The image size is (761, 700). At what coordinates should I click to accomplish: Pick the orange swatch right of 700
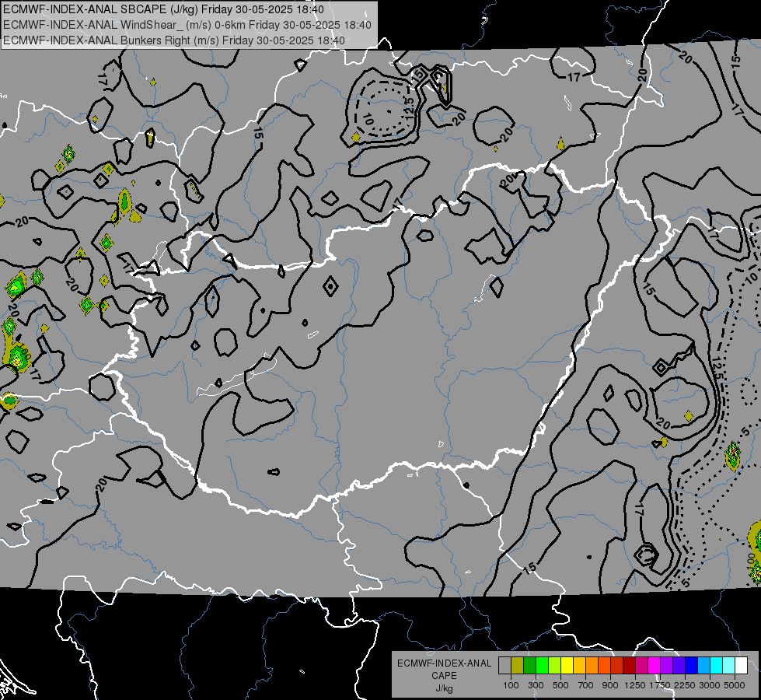[x=592, y=666]
